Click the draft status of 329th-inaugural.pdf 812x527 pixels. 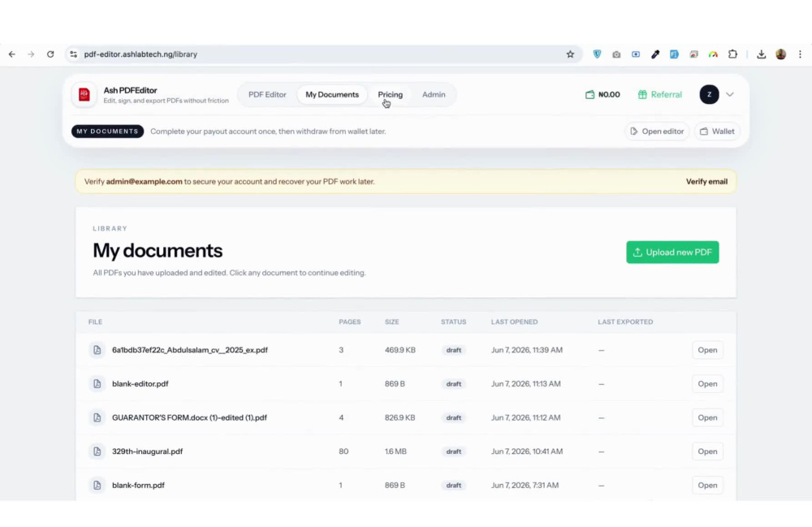(454, 451)
